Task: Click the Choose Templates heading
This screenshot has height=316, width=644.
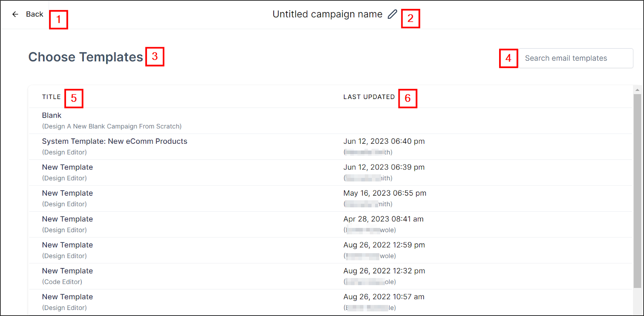Action: (85, 57)
